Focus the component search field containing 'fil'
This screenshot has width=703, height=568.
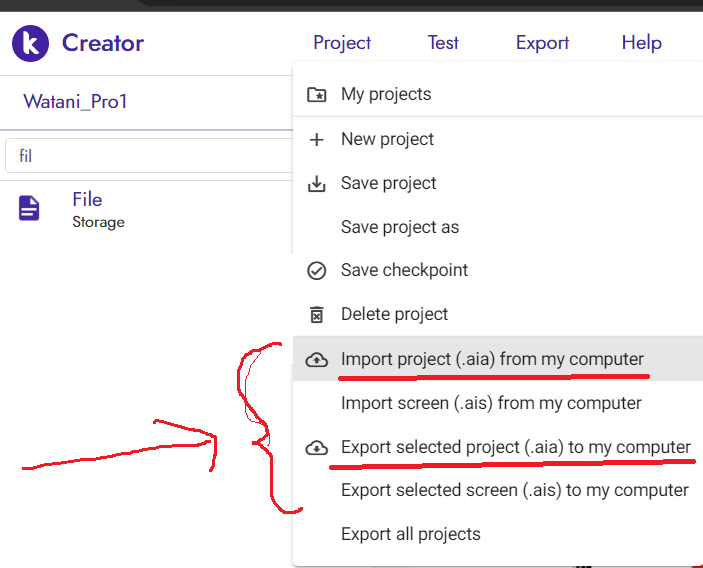150,156
